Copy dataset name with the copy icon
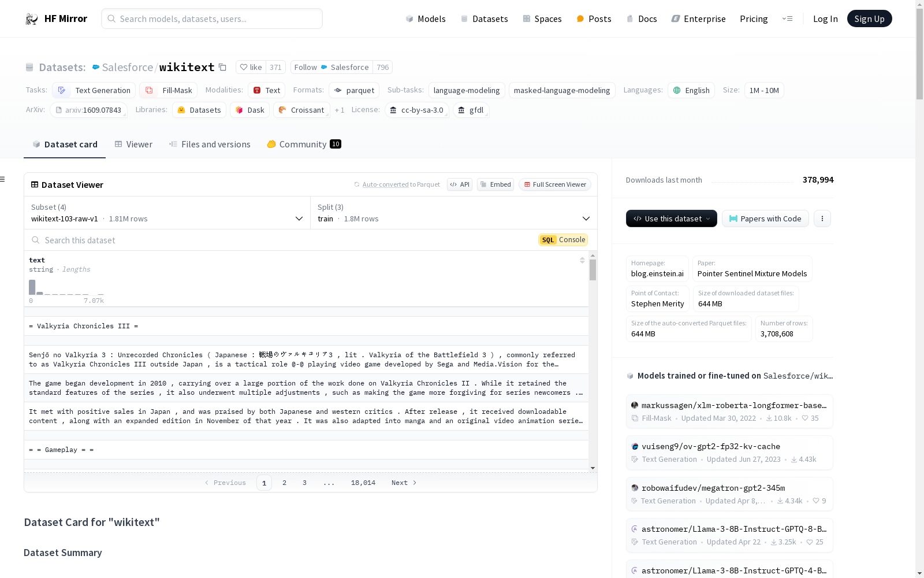Viewport: 924px width, 578px height. [222, 68]
